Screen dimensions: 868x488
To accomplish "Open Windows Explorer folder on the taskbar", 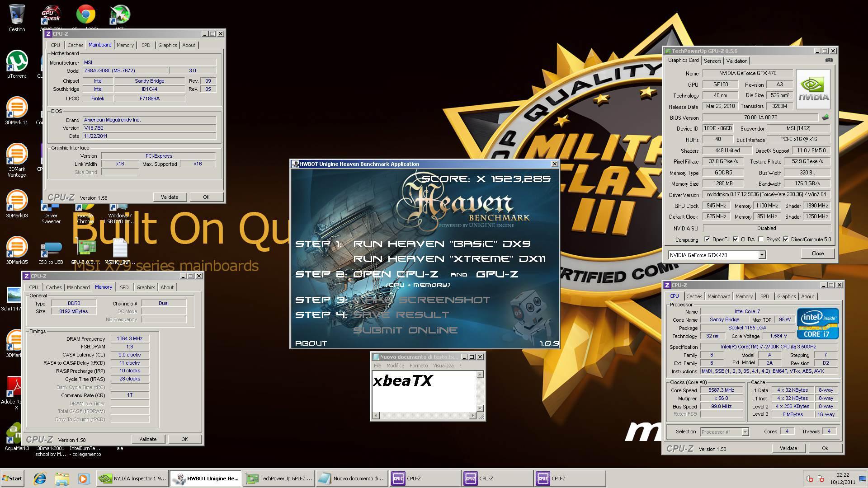I will 62,479.
